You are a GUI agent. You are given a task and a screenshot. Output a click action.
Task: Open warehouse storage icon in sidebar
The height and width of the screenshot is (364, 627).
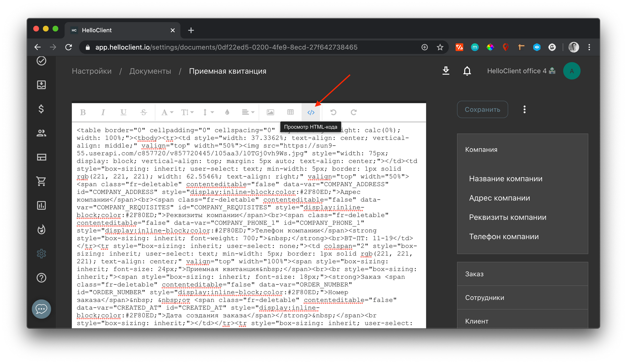pyautogui.click(x=41, y=157)
